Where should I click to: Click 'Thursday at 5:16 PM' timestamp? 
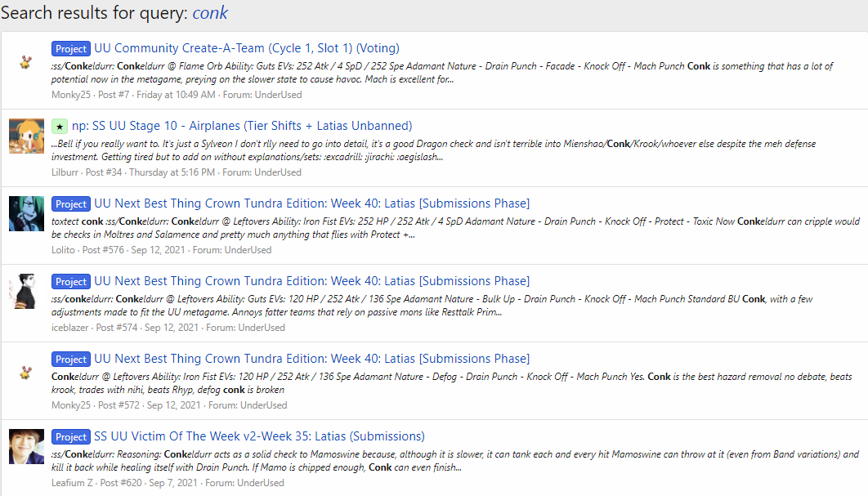172,172
